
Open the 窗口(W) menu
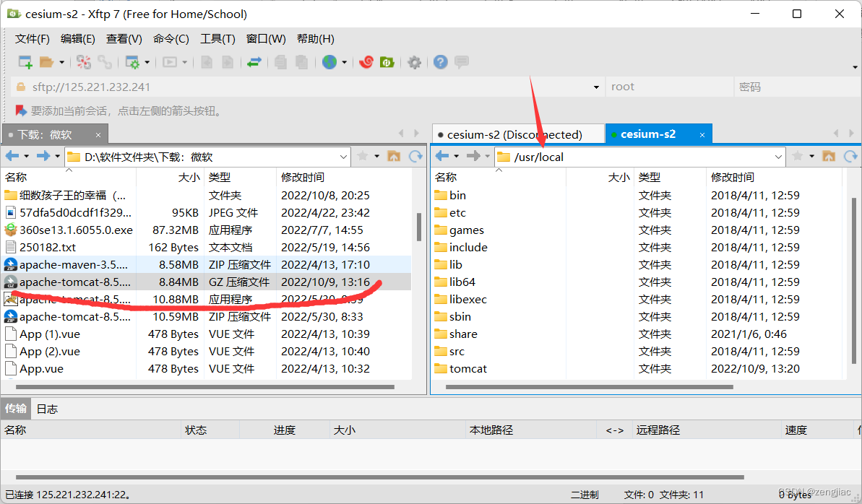pos(266,39)
